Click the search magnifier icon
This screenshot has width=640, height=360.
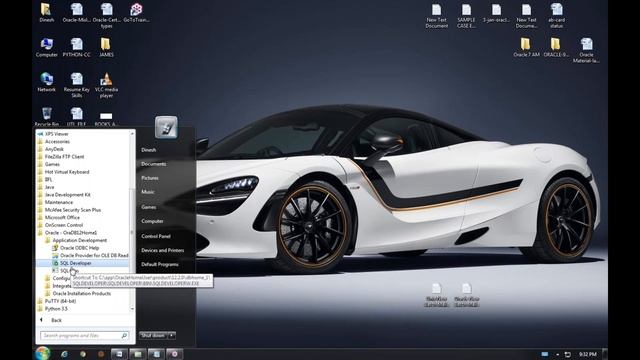[124, 336]
